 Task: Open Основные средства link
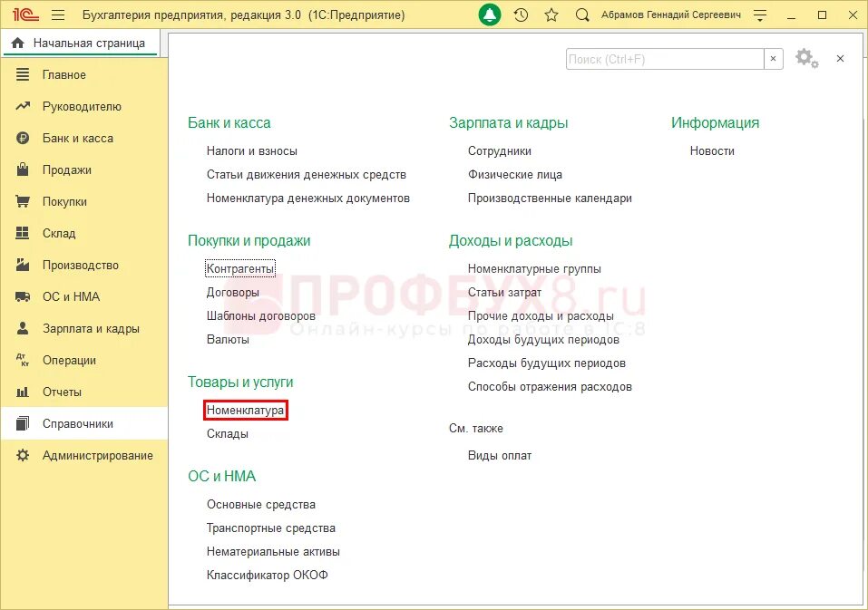tap(261, 504)
